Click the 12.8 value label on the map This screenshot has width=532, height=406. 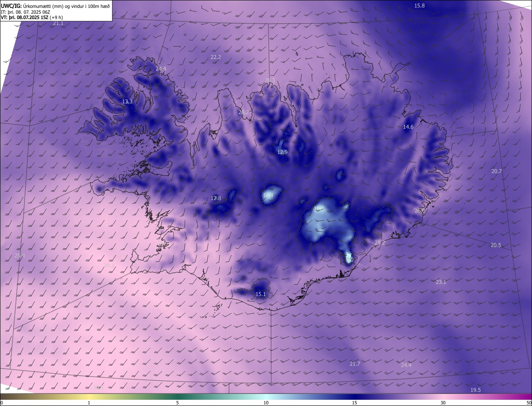[x=216, y=198]
